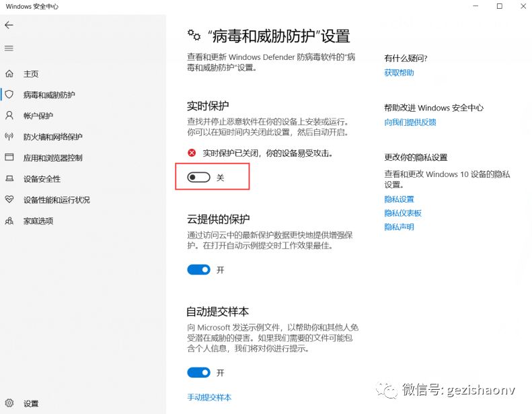The image size is (532, 414).
Task: Click the person icon for account protection
Action: tap(9, 116)
